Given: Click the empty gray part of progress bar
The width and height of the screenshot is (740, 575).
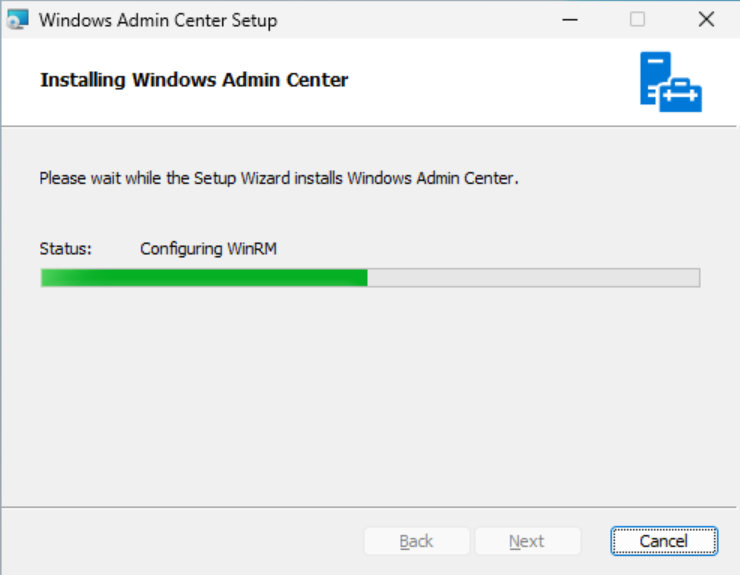Looking at the screenshot, I should point(533,278).
